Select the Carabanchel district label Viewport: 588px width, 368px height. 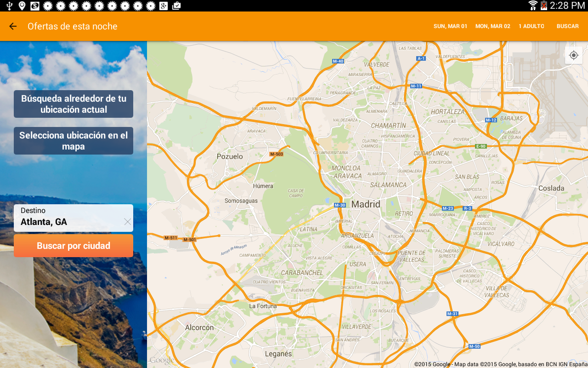coord(302,273)
